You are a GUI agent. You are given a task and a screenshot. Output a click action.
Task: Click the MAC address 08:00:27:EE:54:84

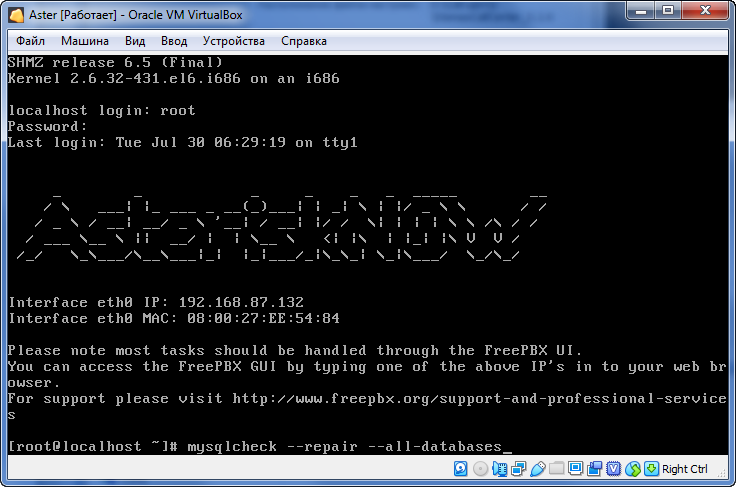click(263, 319)
